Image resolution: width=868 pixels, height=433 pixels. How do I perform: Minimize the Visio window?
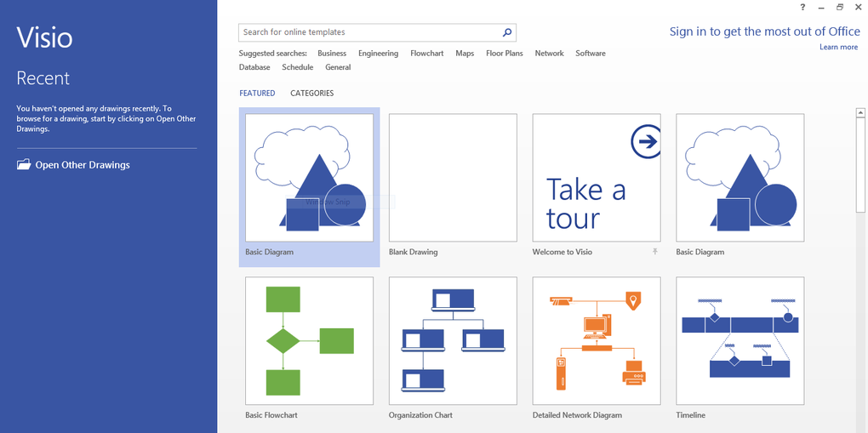click(x=821, y=8)
